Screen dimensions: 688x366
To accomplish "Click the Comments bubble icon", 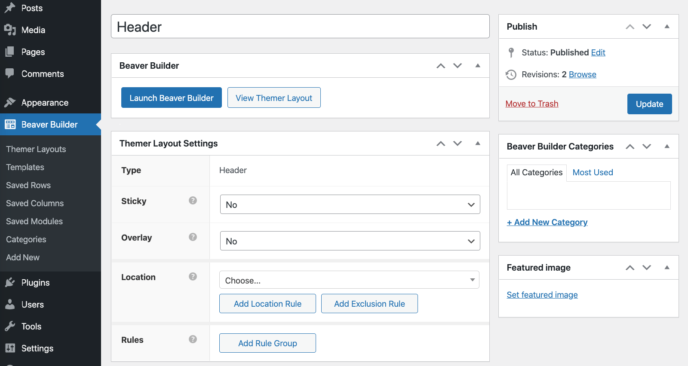I will [10, 73].
